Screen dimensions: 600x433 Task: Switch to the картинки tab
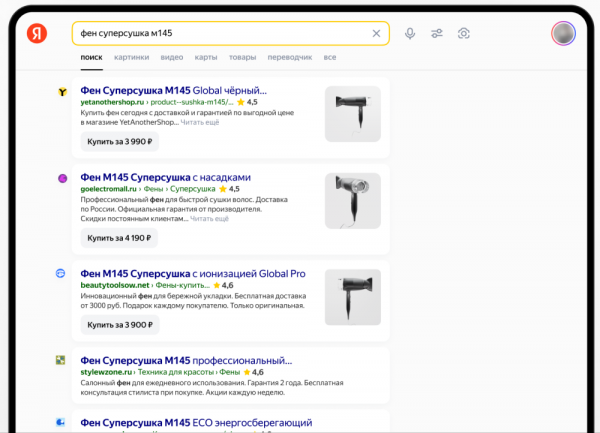click(131, 58)
